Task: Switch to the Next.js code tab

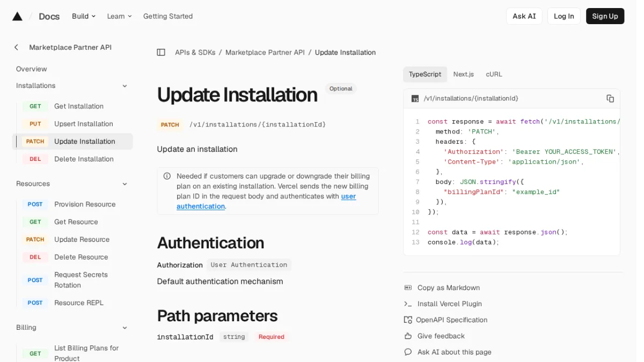Action: (464, 74)
